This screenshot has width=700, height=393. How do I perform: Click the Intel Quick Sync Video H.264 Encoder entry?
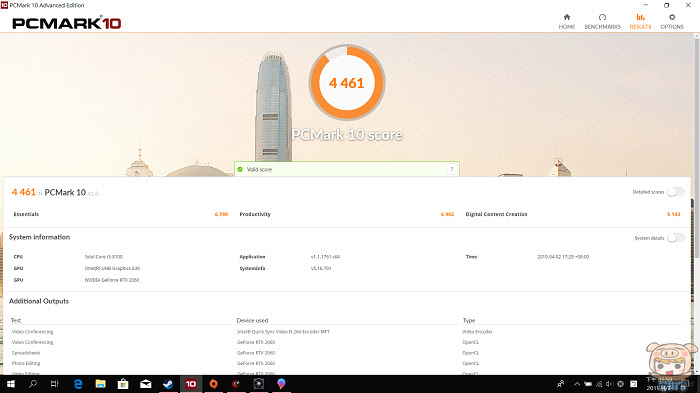283,332
